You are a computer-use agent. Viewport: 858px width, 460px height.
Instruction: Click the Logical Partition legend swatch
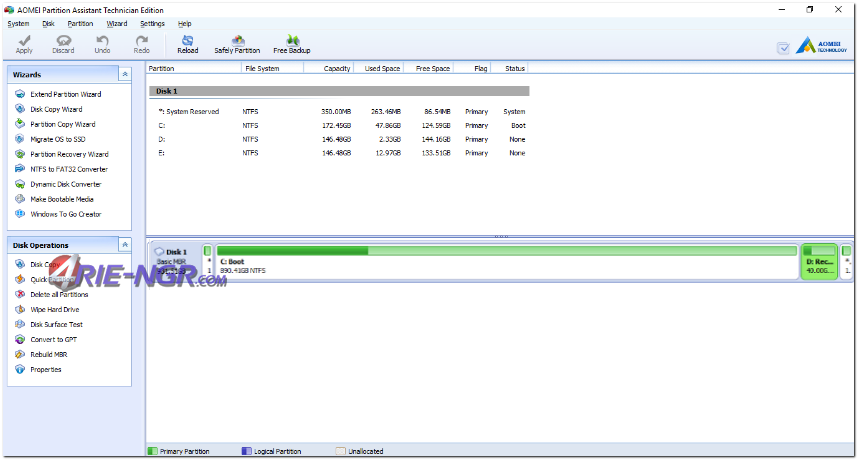(247, 451)
